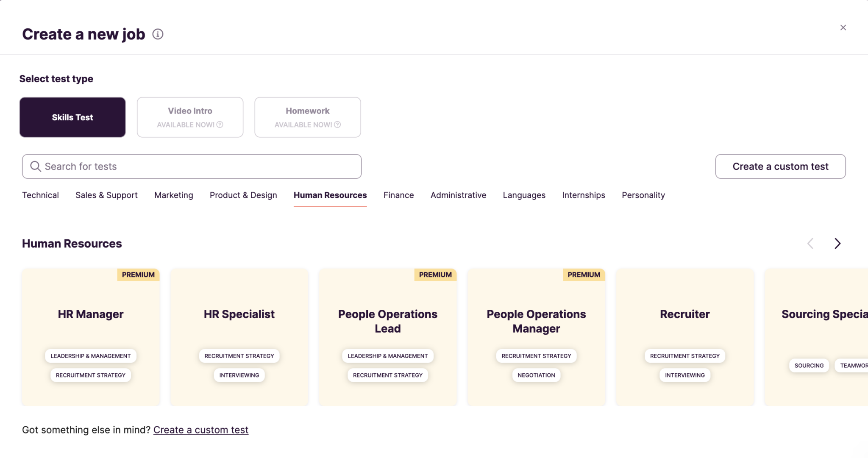
Task: Open the help tooltip on Homework
Action: pos(337,125)
